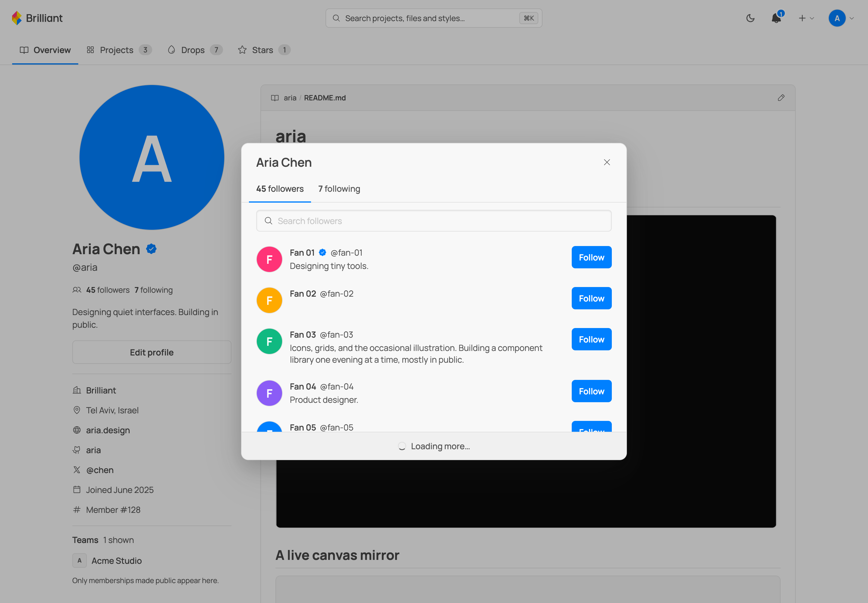
Task: Open the Fan 05 name link
Action: pos(303,427)
